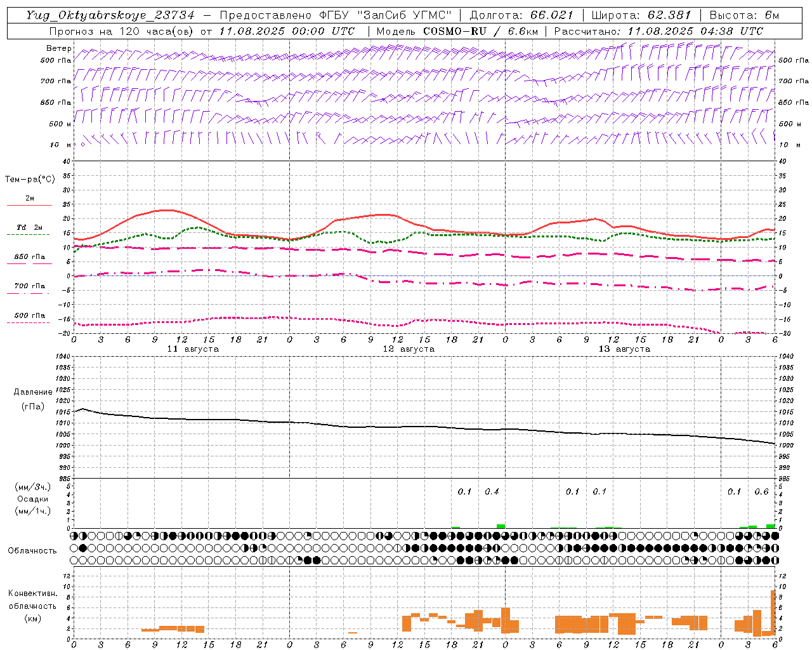Click the computed time "Рассчитано: 11.08.2025 04:38 UTC"
The height and width of the screenshot is (650, 812).
658,31
